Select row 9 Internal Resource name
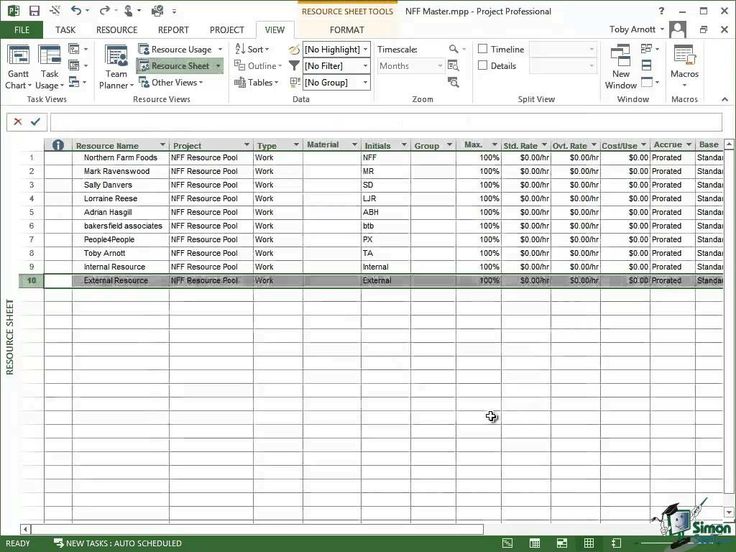The width and height of the screenshot is (736, 552). pyautogui.click(x=121, y=267)
